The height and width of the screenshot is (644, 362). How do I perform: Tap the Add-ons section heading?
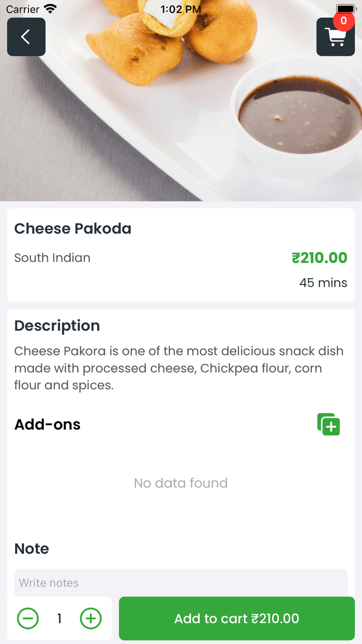pos(48,425)
